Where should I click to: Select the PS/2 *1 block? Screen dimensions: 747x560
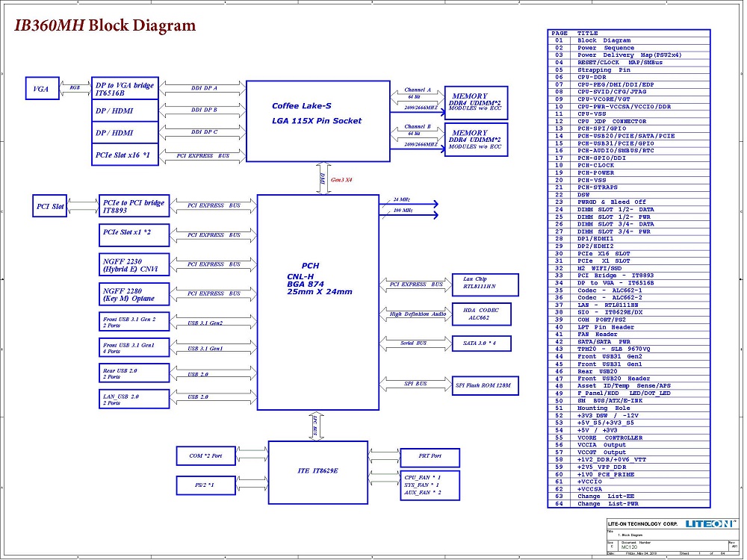[x=205, y=485]
